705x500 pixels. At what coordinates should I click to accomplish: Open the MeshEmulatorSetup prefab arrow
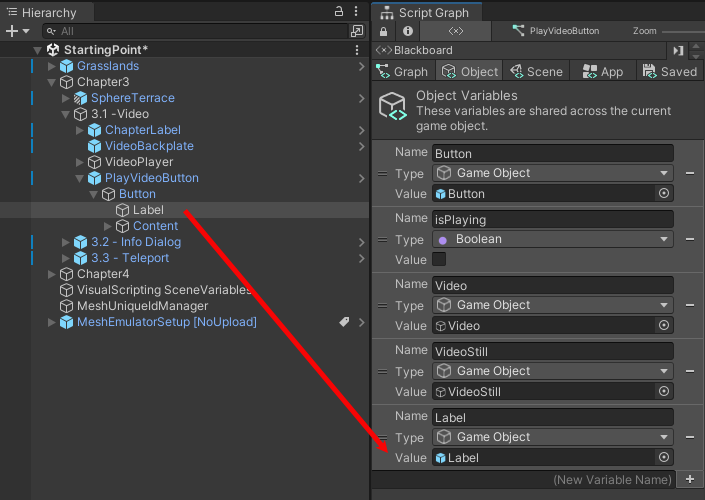tap(361, 322)
